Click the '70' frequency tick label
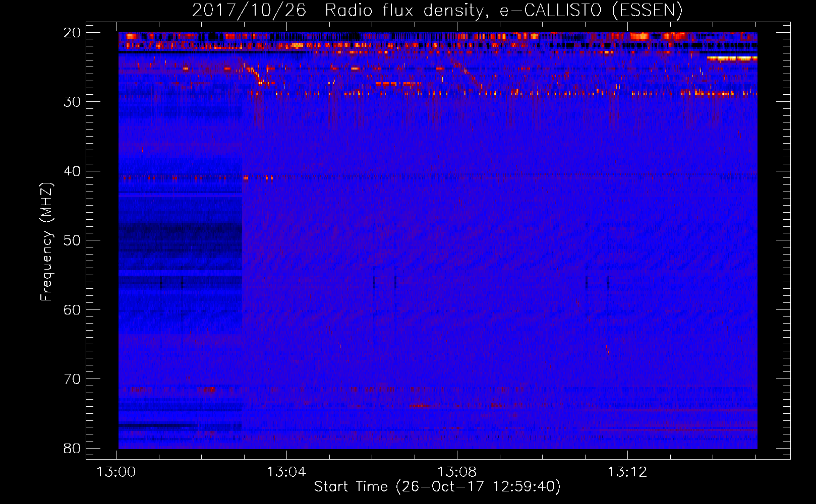This screenshot has height=504, width=816. 72,379
